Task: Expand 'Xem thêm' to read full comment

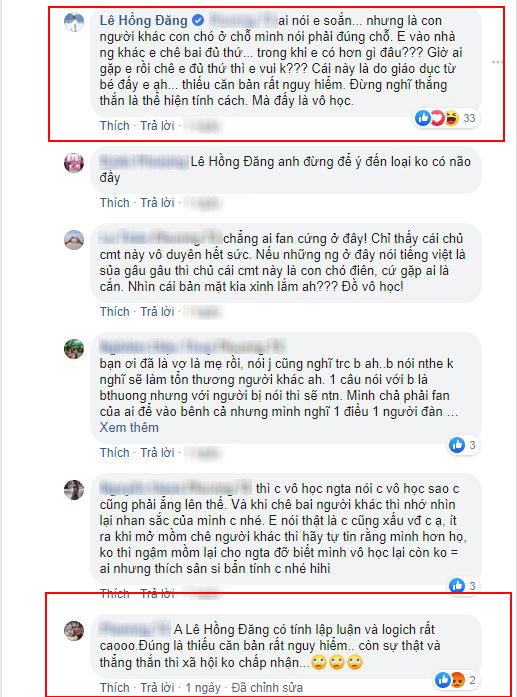Action: pos(129,428)
